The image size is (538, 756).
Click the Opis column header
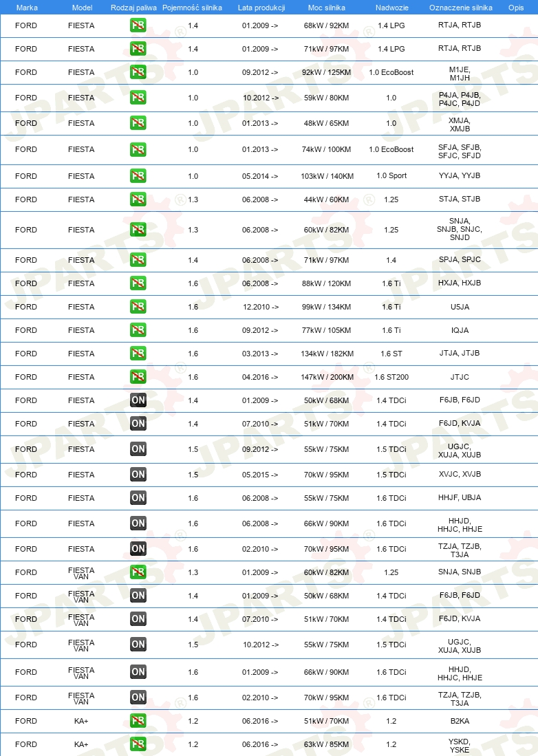point(516,8)
